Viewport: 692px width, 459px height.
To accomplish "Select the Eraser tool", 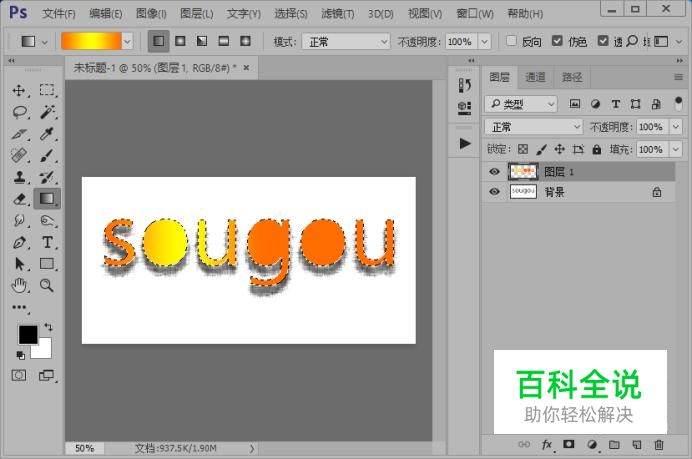I will point(19,199).
